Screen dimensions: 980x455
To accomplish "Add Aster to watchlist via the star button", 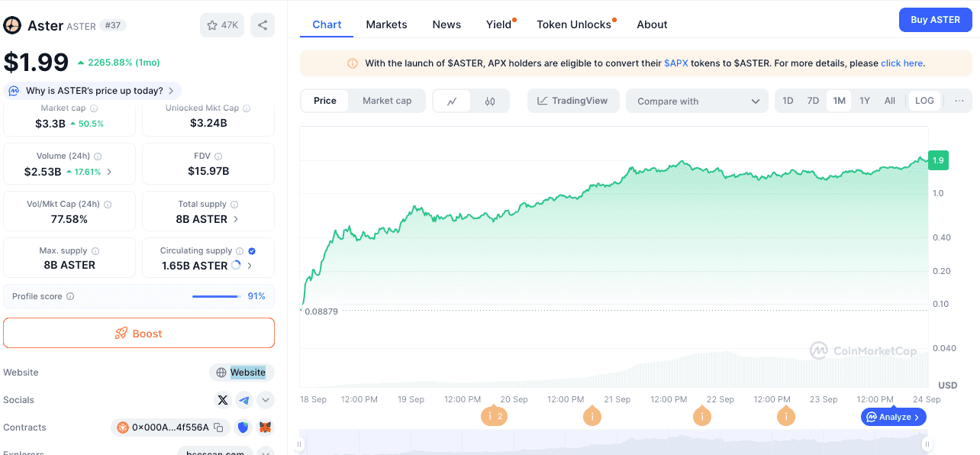I will pyautogui.click(x=222, y=25).
